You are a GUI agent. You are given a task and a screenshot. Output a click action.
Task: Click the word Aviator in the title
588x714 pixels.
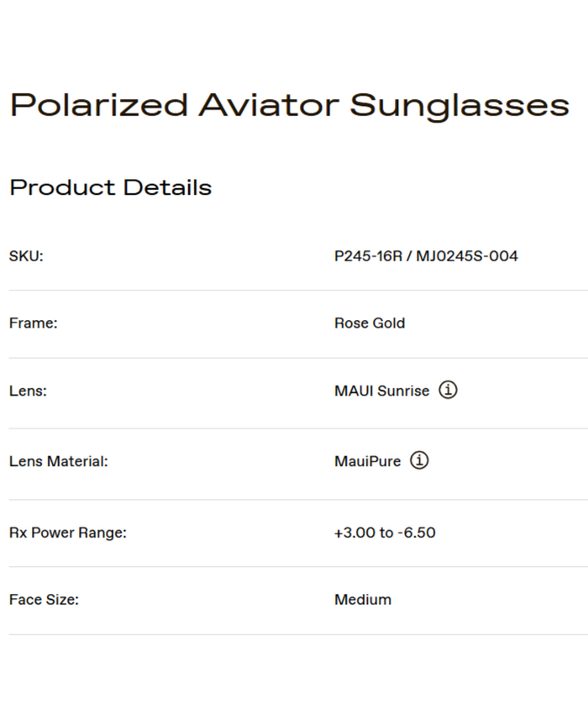(x=269, y=106)
